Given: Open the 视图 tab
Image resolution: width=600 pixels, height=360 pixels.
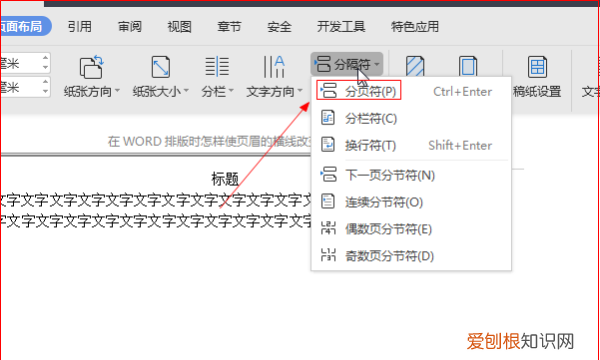Looking at the screenshot, I should coord(179,27).
